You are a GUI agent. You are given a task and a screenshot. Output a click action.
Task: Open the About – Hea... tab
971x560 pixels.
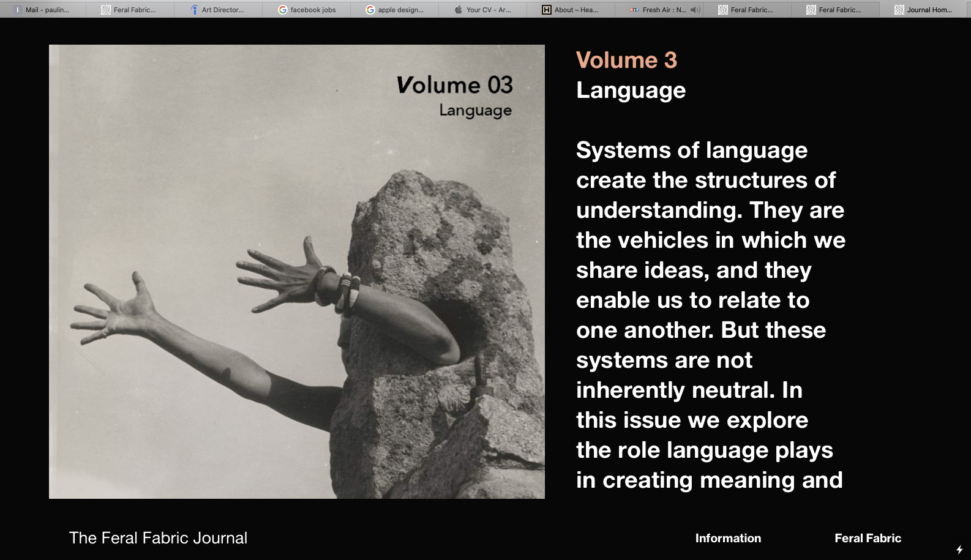[x=571, y=9]
